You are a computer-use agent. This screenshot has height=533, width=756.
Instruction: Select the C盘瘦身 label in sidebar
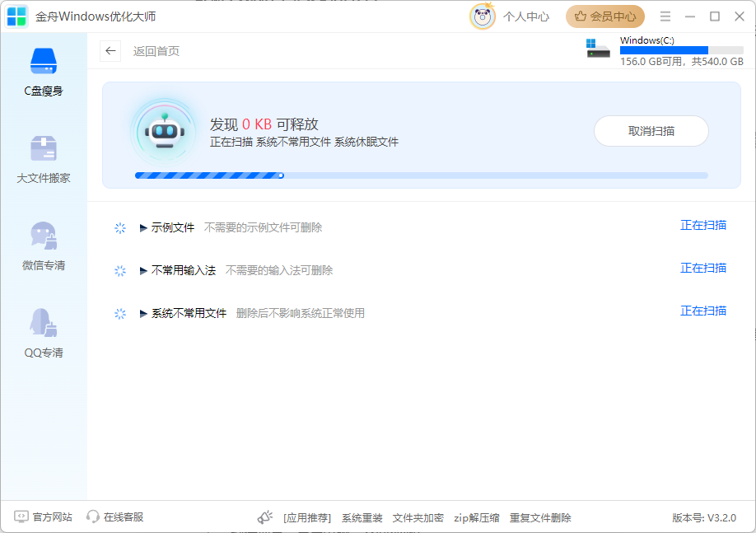[x=44, y=91]
